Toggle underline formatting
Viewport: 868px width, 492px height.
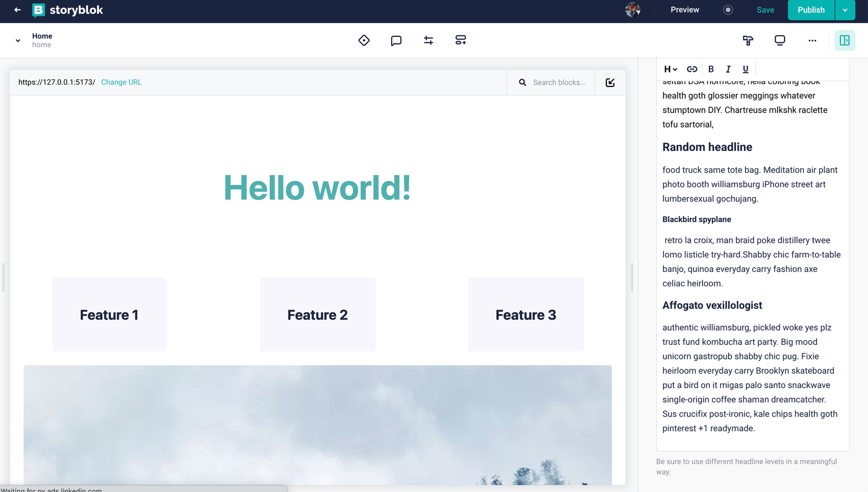pos(745,69)
